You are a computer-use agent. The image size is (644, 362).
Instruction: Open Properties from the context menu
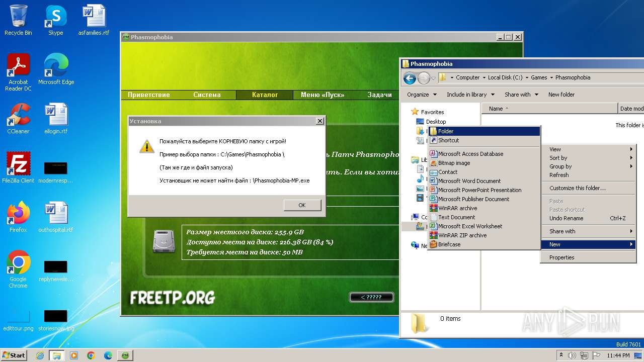(x=589, y=257)
